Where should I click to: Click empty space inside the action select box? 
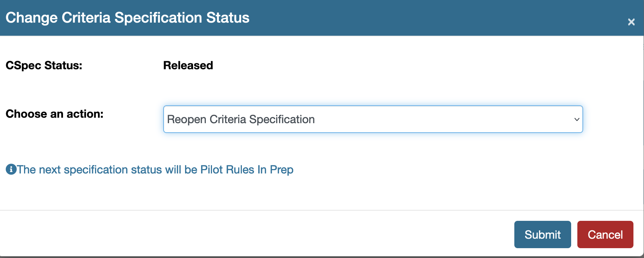[437, 120]
